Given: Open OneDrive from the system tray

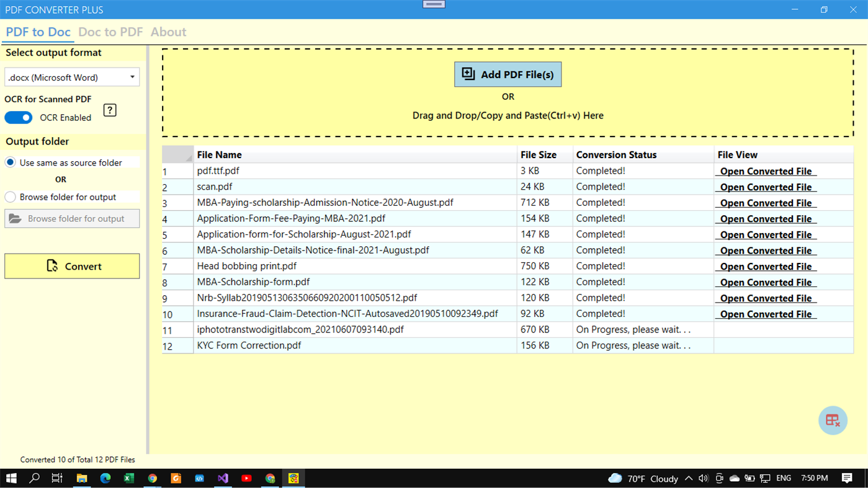Looking at the screenshot, I should [733, 478].
